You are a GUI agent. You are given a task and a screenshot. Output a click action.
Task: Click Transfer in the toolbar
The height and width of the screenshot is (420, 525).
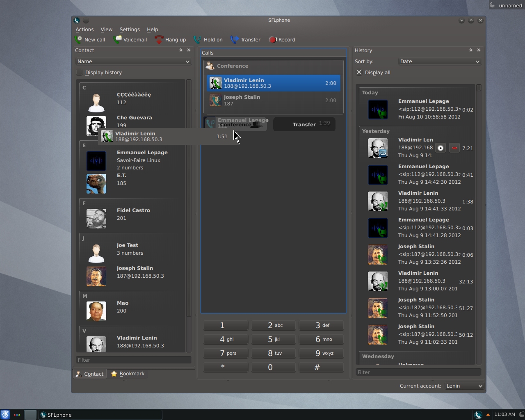pyautogui.click(x=245, y=40)
